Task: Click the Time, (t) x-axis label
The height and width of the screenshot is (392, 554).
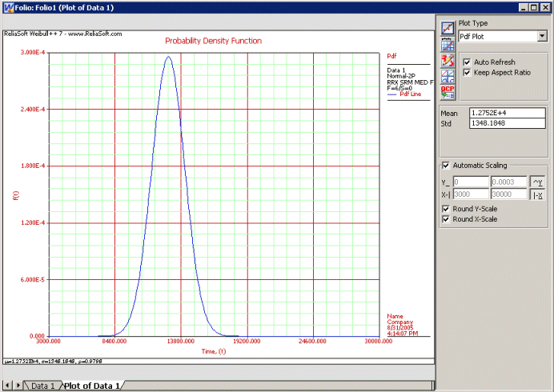Action: pyautogui.click(x=214, y=351)
